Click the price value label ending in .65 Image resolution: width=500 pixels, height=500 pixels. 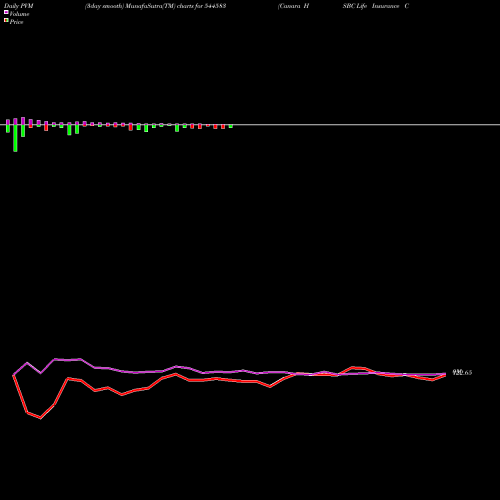462,372
